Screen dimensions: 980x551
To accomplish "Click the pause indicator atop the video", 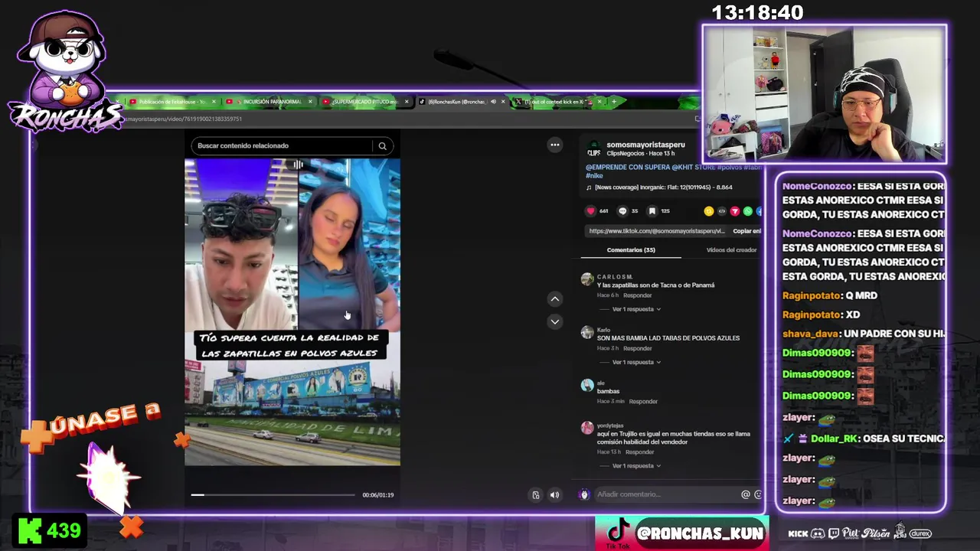I will [x=298, y=165].
